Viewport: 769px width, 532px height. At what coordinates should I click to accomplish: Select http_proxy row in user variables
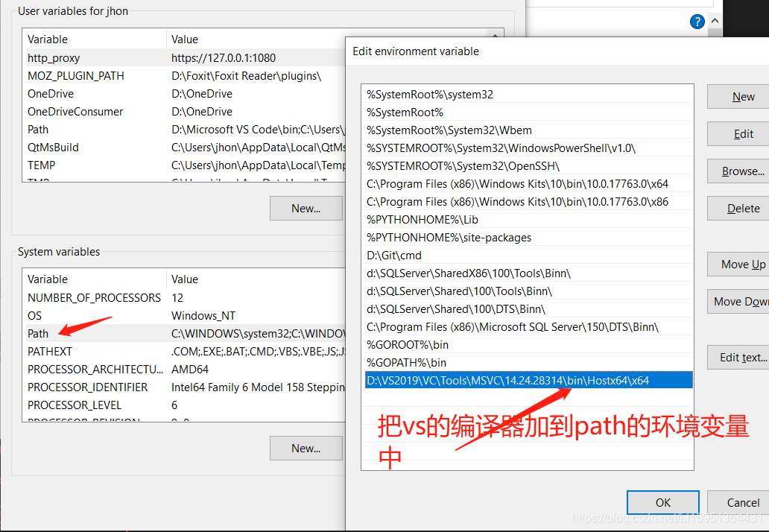tap(184, 58)
